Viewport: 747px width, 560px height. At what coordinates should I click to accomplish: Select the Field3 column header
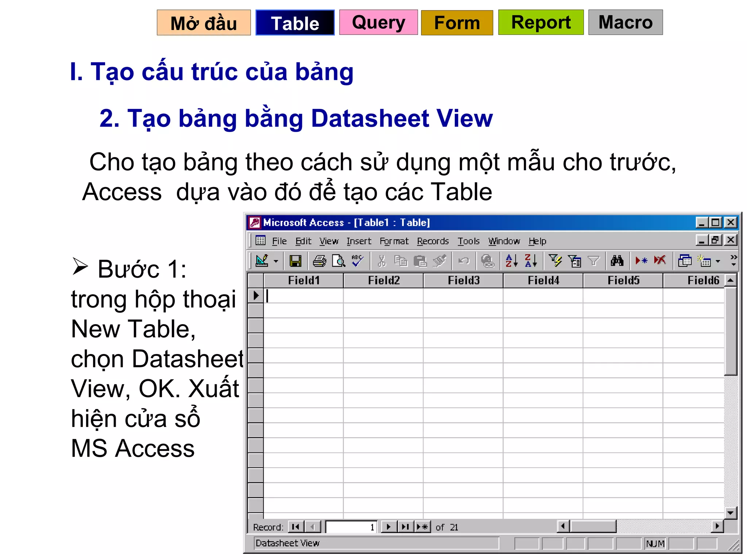pos(463,280)
